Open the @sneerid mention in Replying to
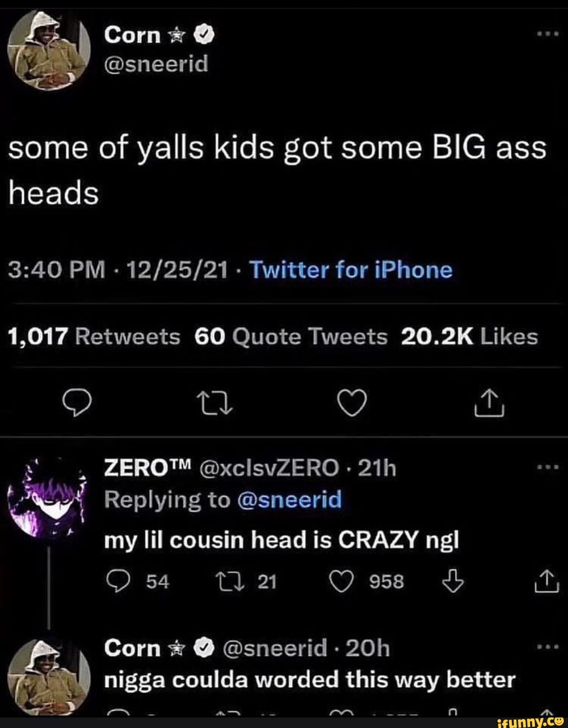This screenshot has width=568, height=728. [289, 499]
